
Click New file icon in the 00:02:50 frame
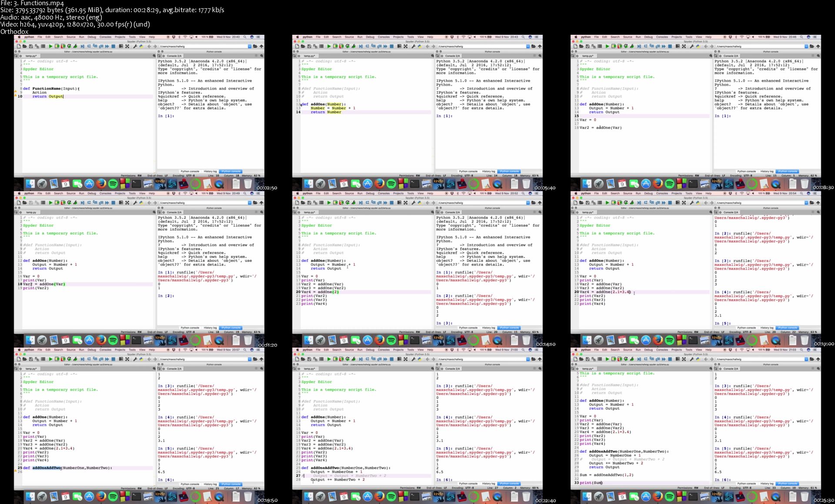(19, 46)
